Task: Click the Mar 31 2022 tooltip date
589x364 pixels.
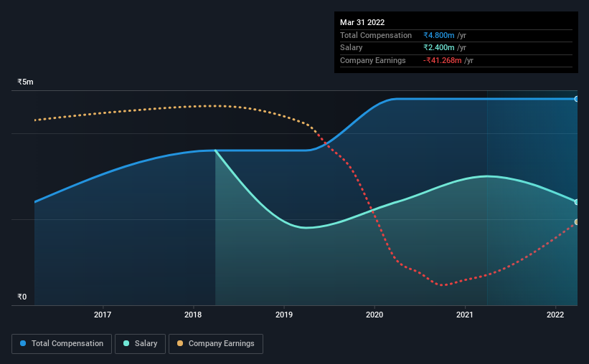Action: (362, 22)
